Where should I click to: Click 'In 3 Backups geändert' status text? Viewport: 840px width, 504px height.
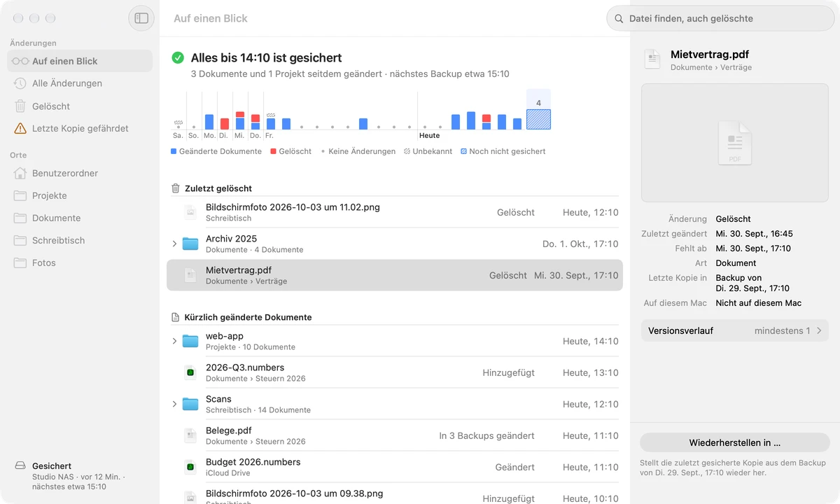[486, 435]
